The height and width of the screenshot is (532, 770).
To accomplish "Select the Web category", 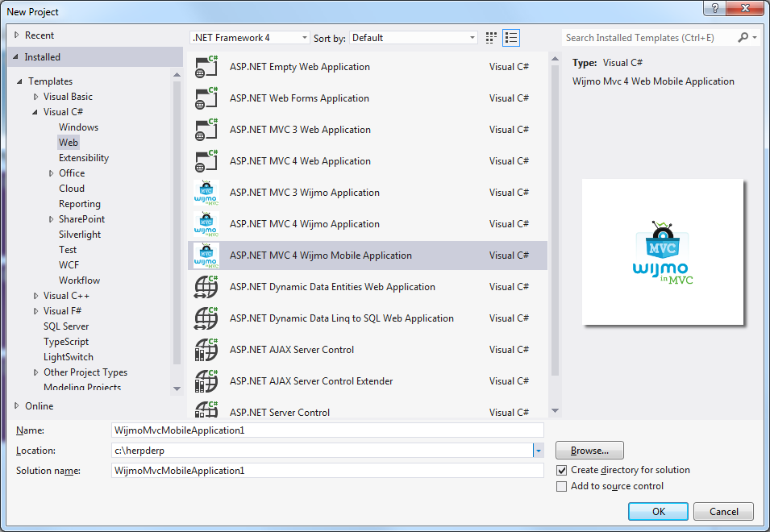I will [x=69, y=143].
